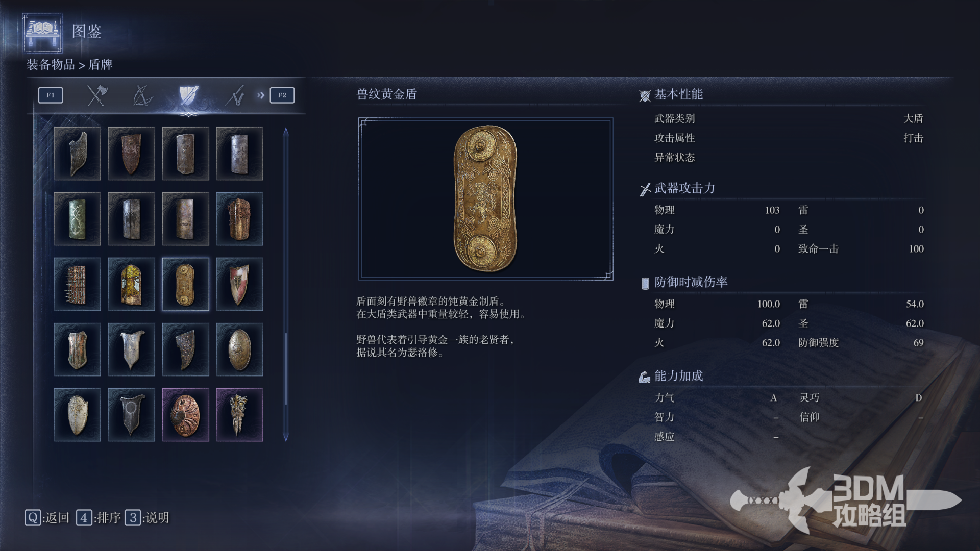Click the 4 排序 sort prompt

pyautogui.click(x=99, y=518)
